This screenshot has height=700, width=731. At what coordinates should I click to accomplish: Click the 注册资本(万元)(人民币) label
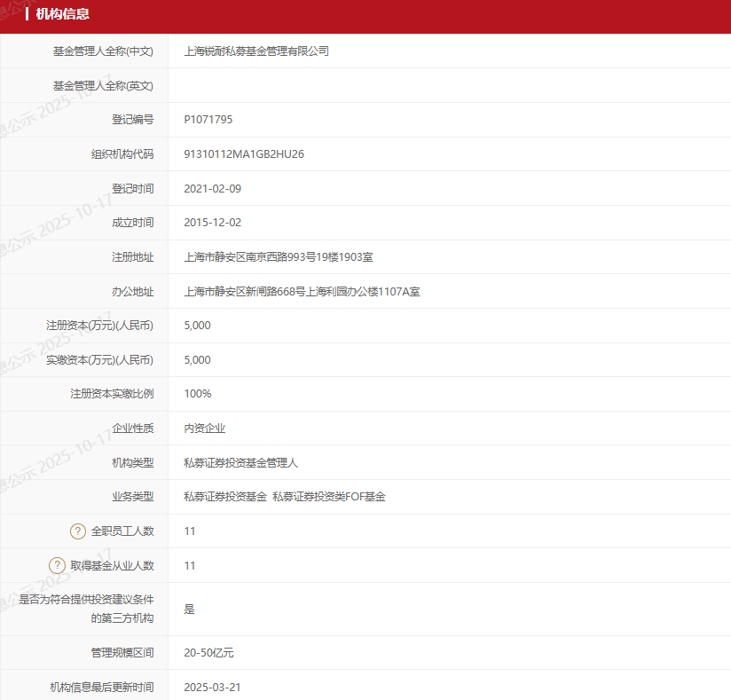[x=99, y=326]
